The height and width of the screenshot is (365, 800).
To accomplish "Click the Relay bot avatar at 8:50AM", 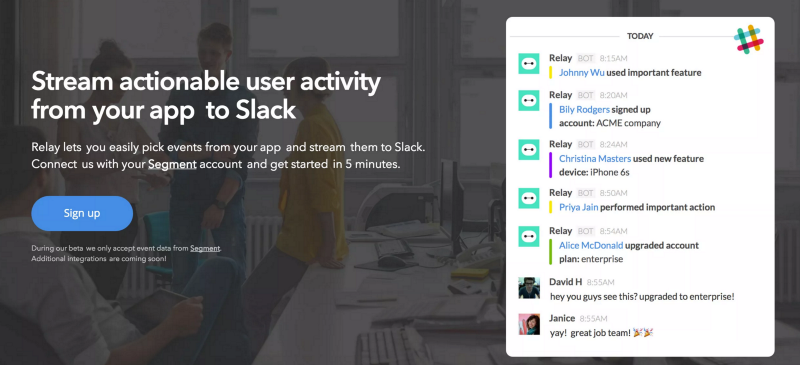I will click(529, 198).
